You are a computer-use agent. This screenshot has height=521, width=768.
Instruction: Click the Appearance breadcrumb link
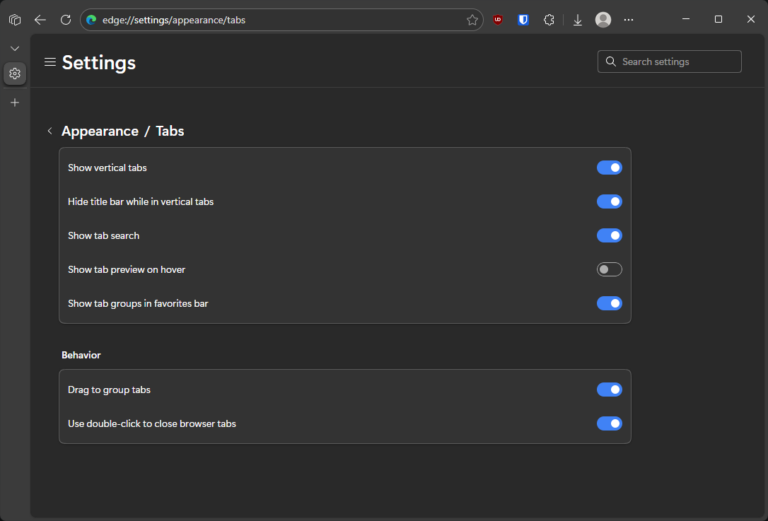pyautogui.click(x=100, y=131)
